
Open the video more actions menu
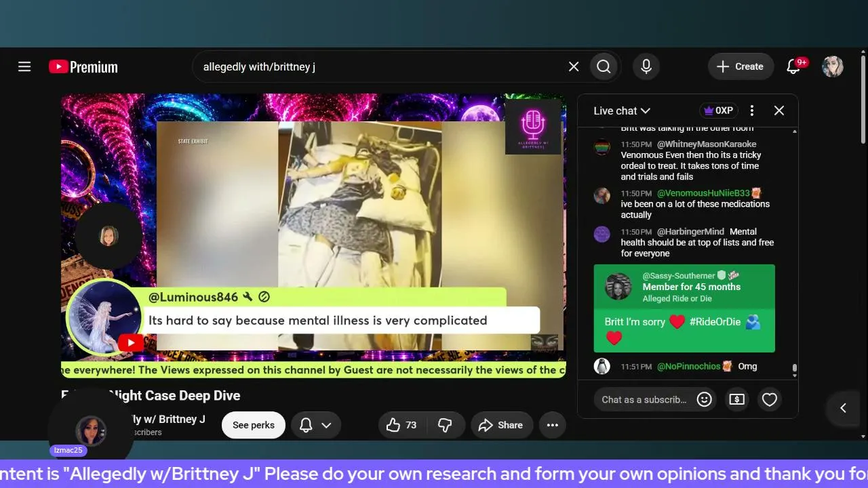553,425
